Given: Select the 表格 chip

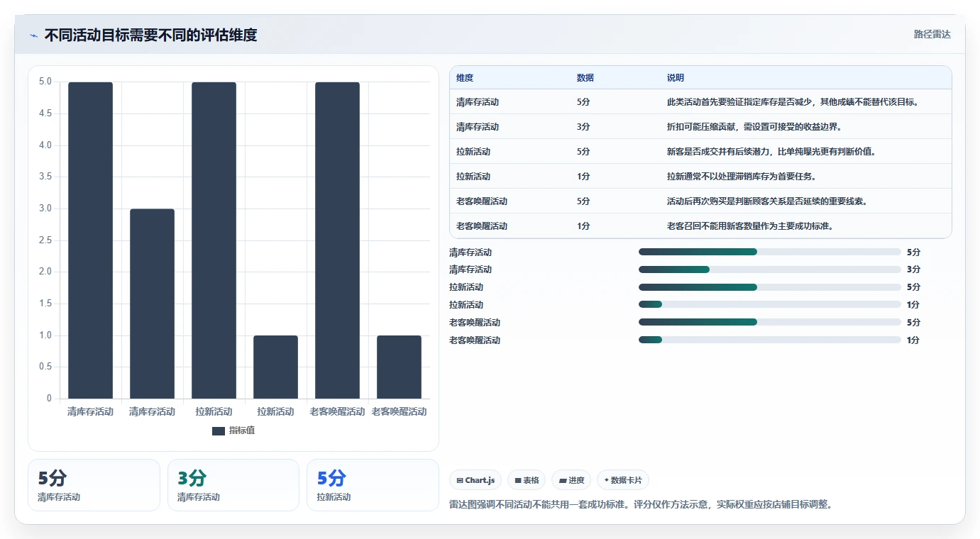Looking at the screenshot, I should coord(527,480).
